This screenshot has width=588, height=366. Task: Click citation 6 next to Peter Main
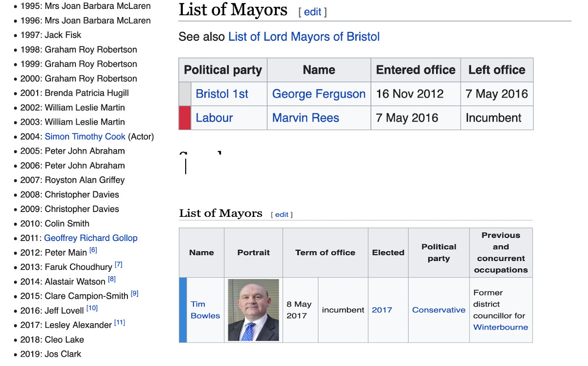[x=93, y=250]
